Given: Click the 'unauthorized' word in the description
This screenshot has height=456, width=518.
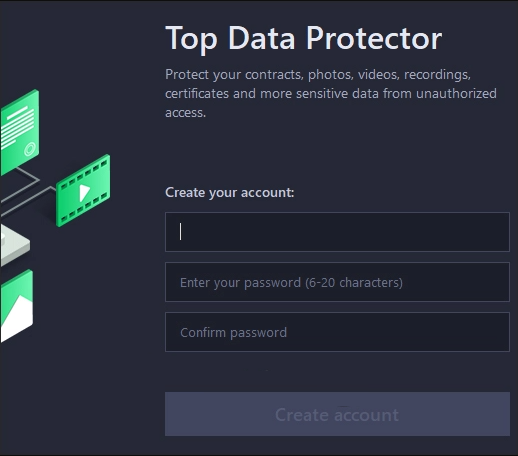Looking at the screenshot, I should click(x=456, y=93).
